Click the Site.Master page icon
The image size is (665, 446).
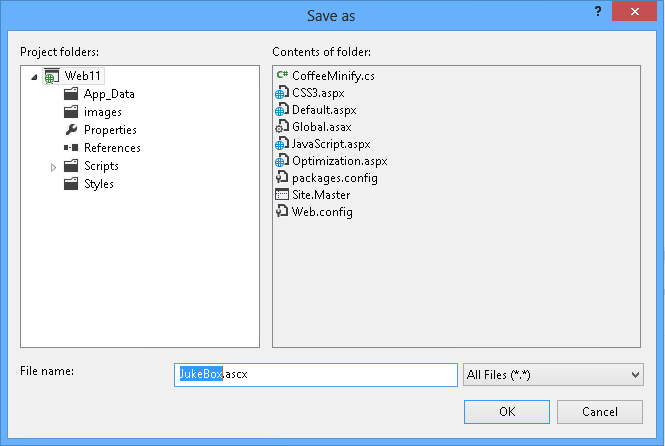[282, 195]
